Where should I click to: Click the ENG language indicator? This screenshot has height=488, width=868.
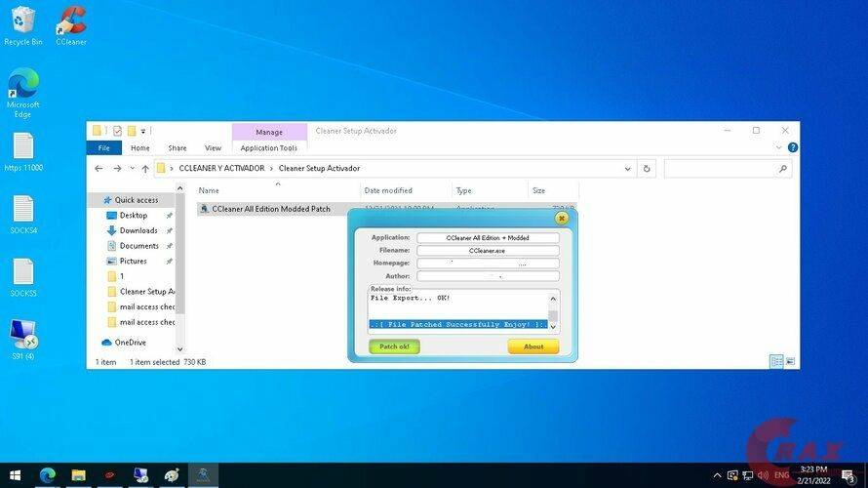(781, 475)
